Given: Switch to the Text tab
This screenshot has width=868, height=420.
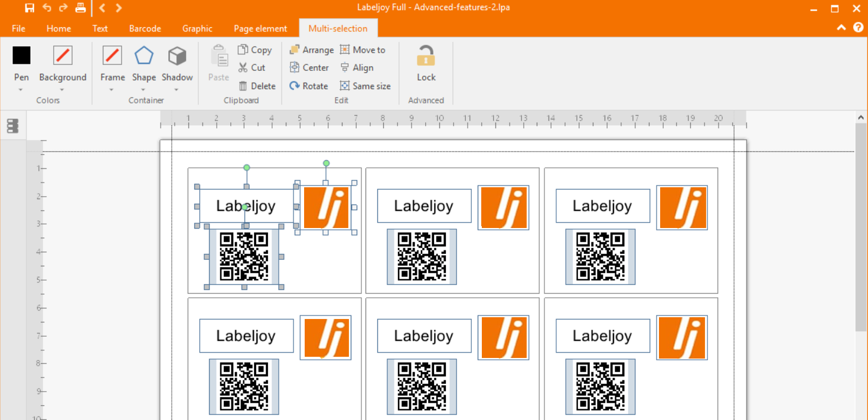Looking at the screenshot, I should coord(100,28).
